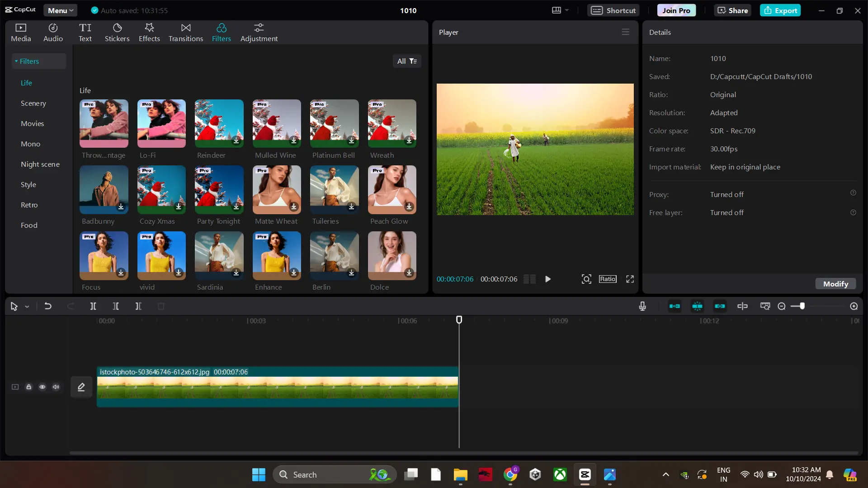
Task: Open the Adjustment tab
Action: [259, 33]
